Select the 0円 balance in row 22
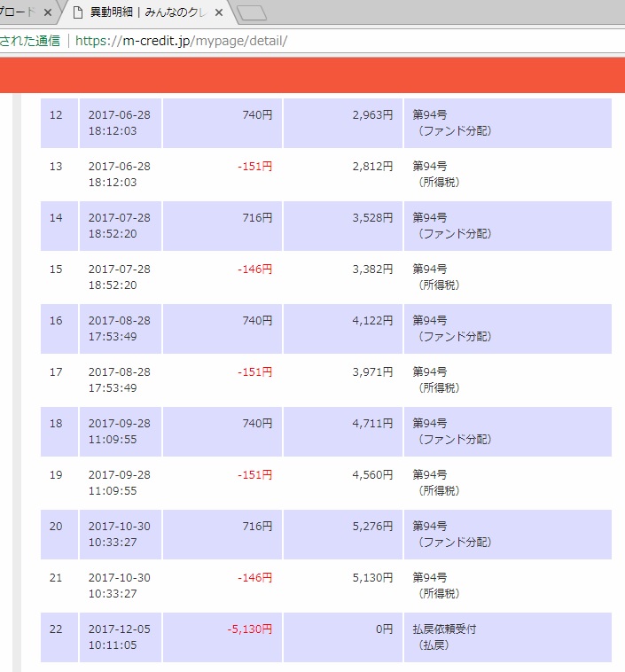The image size is (625, 672). click(x=383, y=629)
